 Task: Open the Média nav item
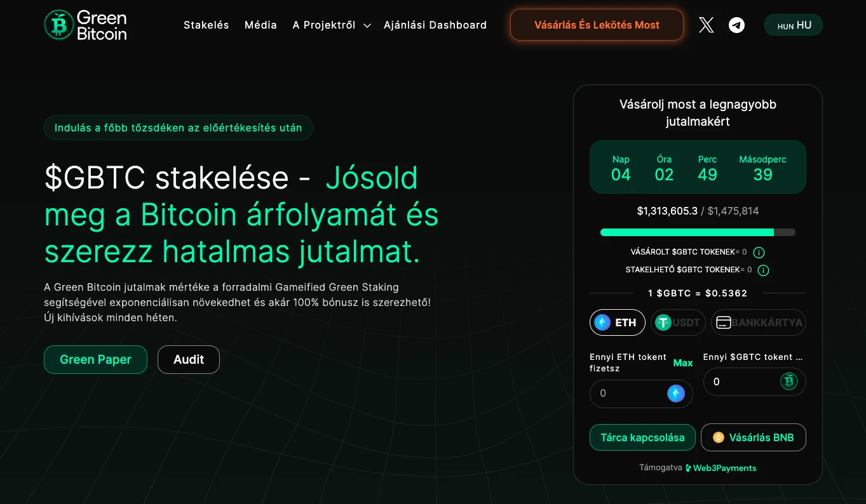pos(260,25)
